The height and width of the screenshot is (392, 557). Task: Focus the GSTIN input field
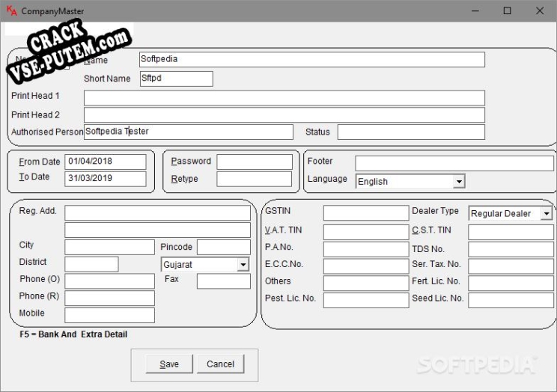366,213
